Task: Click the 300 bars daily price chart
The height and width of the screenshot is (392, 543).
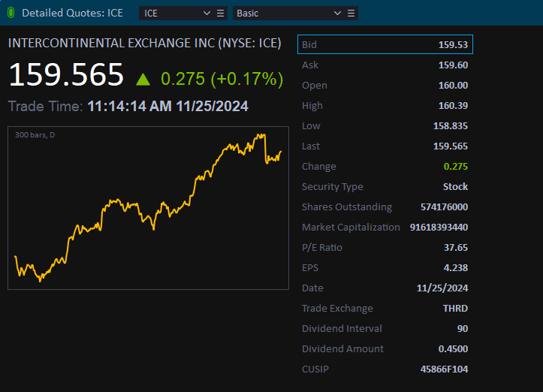Action: click(148, 208)
